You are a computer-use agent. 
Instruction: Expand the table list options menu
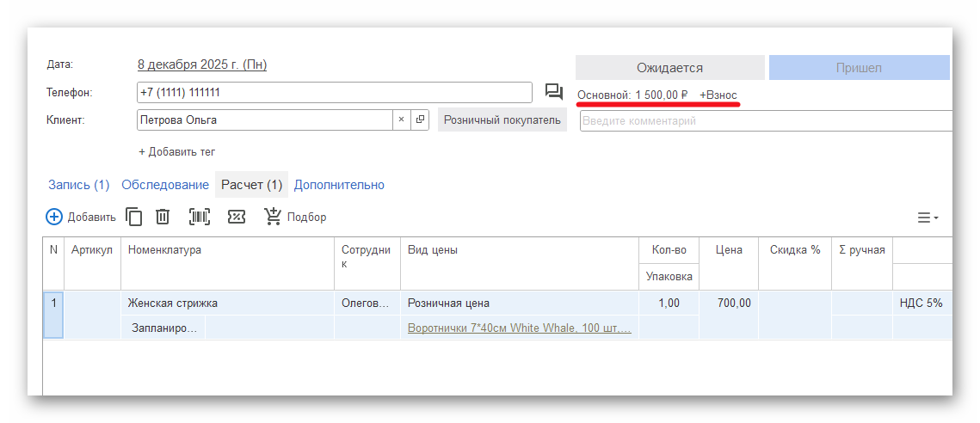[x=928, y=218]
